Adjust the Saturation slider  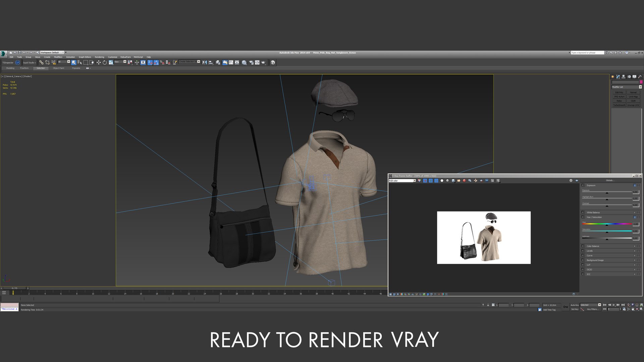pyautogui.click(x=607, y=231)
